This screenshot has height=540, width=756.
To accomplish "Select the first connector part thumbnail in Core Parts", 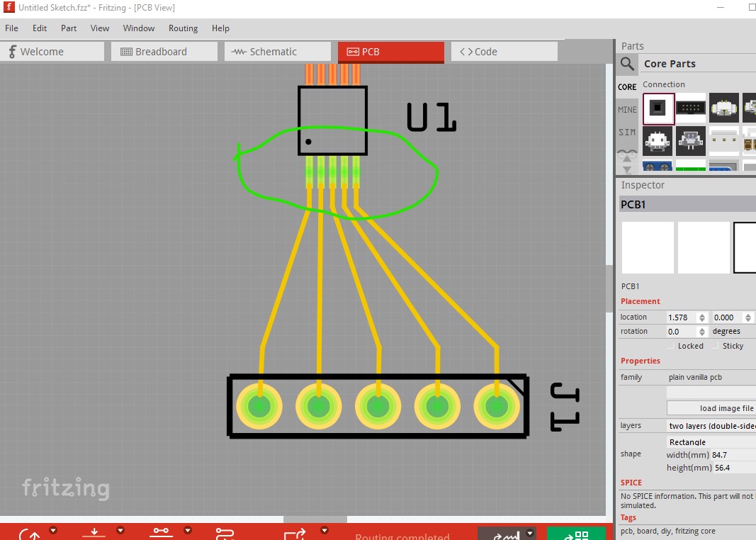I will [658, 108].
